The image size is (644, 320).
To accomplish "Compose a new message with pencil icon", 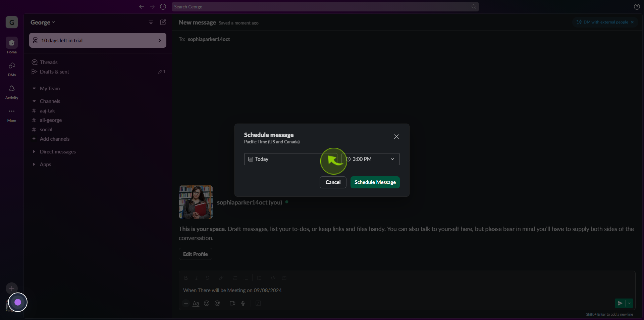I will point(163,22).
